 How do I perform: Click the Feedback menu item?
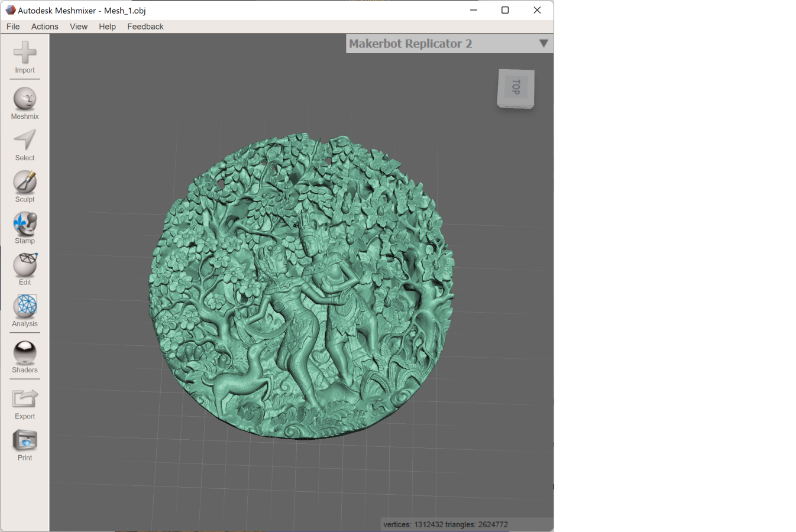coord(145,27)
